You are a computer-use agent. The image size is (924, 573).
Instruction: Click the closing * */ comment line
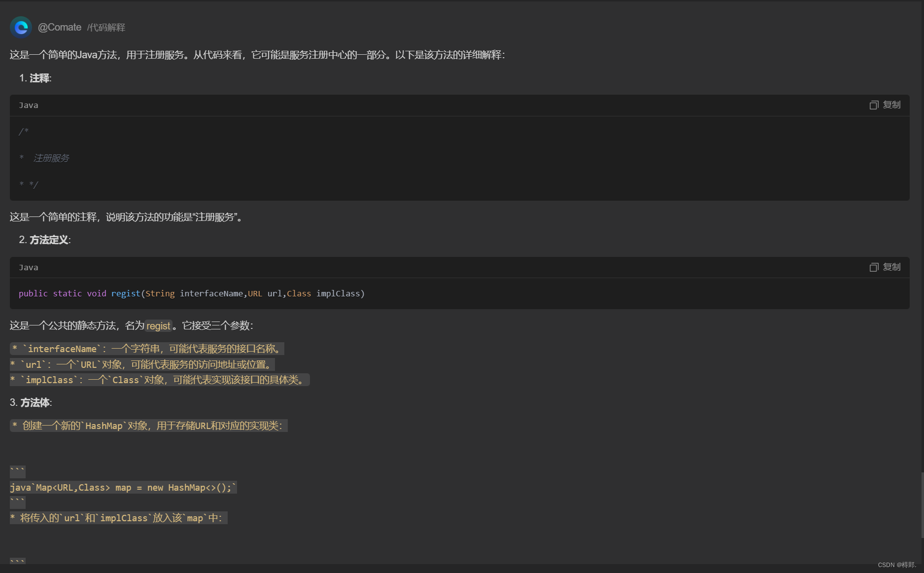click(29, 185)
